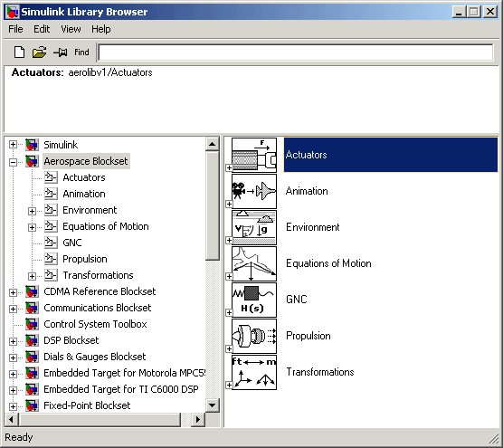This screenshot has width=503, height=448.
Task: Click the Dials & Gauges Blockset icon
Action: pyautogui.click(x=32, y=357)
